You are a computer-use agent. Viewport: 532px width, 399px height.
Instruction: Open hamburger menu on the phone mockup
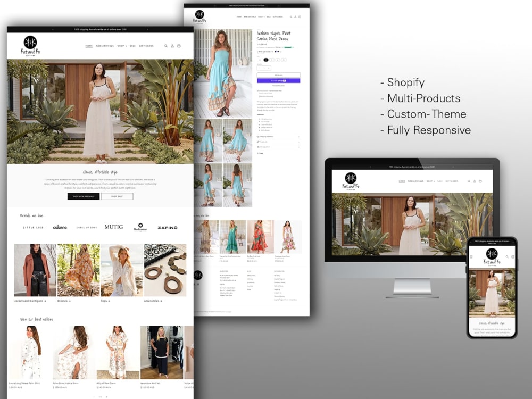click(x=471, y=257)
